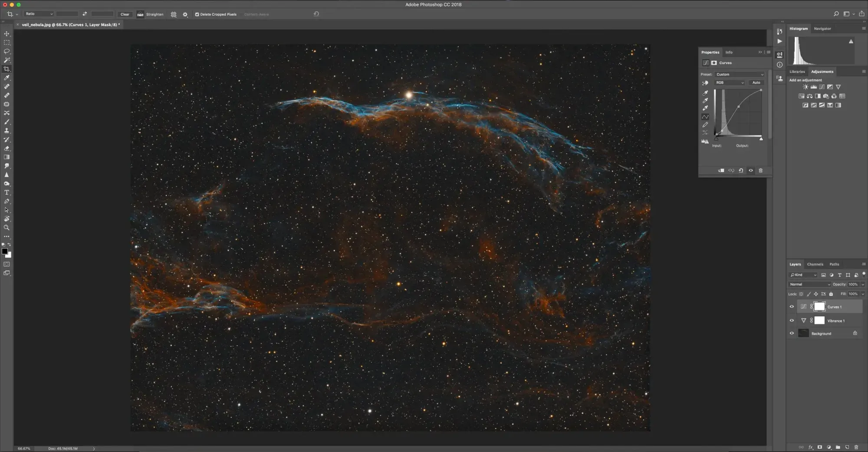This screenshot has width=868, height=452.
Task: Delete the Curves adjustment via trash icon
Action: coord(760,170)
